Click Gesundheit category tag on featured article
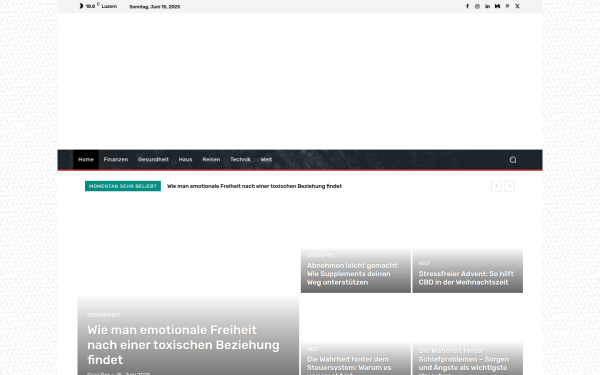600x375 pixels. [x=104, y=315]
